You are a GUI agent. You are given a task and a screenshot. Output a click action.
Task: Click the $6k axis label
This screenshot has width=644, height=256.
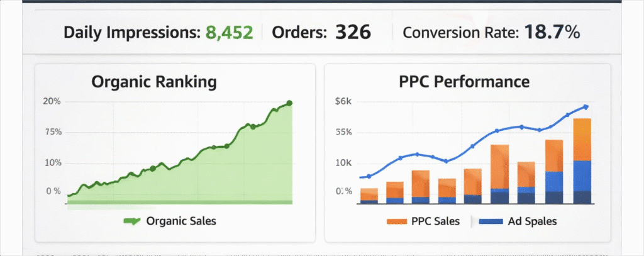pos(345,101)
